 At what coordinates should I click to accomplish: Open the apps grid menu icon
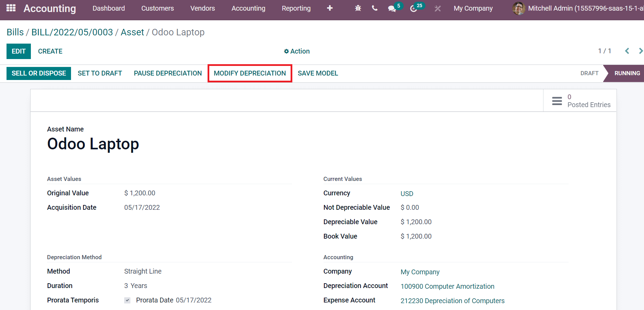click(11, 8)
